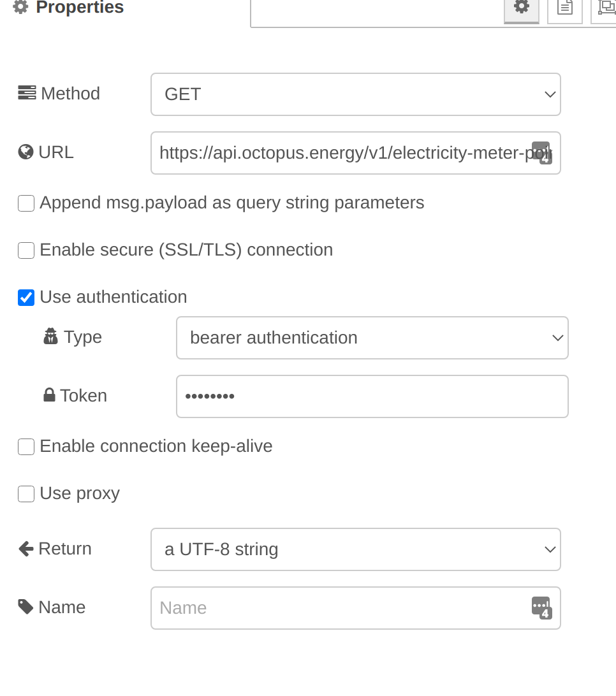Open node properties gear tab
This screenshot has height=696, width=616.
point(522,9)
